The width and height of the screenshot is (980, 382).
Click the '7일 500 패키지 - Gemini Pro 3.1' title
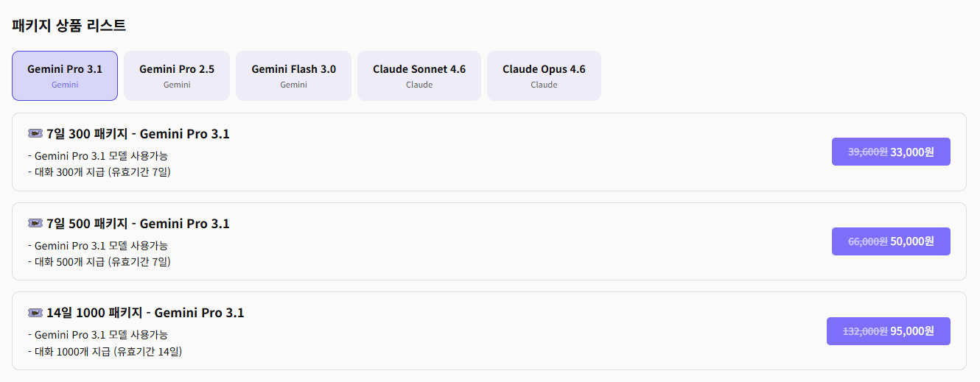pos(138,224)
